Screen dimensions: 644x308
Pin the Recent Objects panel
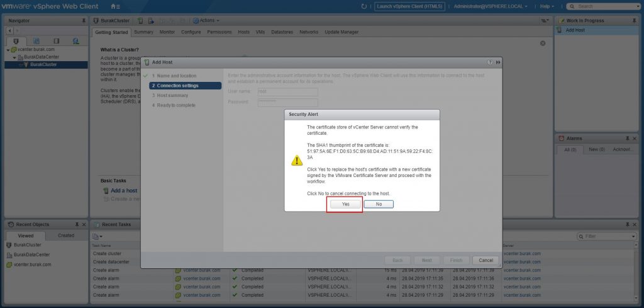(x=77, y=224)
